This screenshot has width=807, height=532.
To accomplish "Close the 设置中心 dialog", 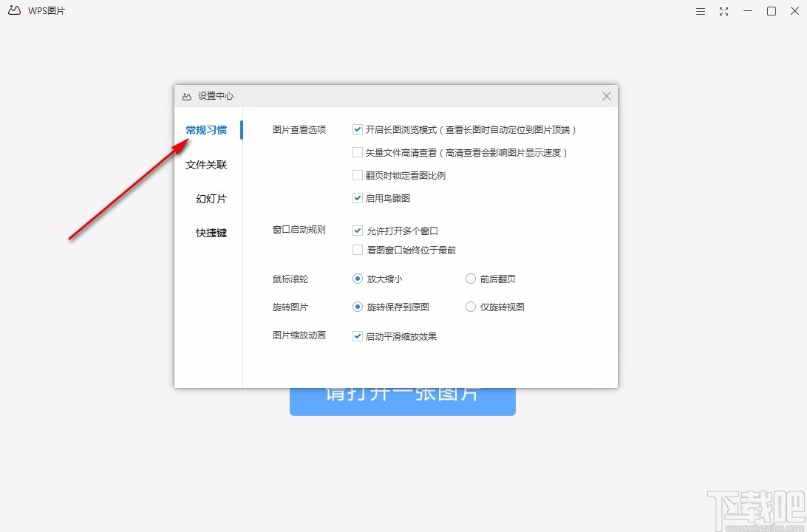I will tap(606, 96).
